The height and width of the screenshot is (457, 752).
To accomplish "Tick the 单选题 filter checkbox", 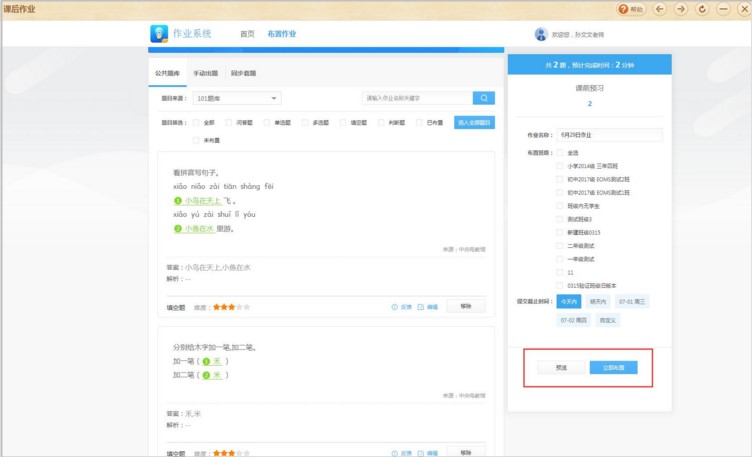I will (x=266, y=123).
